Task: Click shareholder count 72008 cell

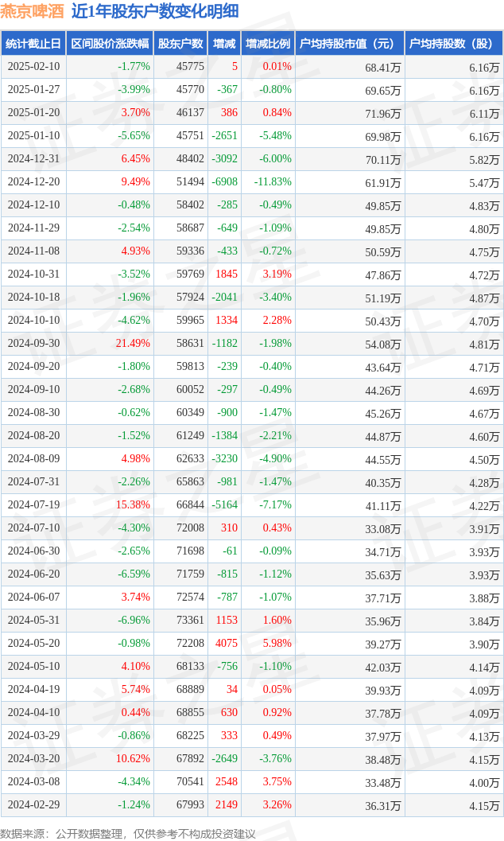Action: pyautogui.click(x=190, y=528)
